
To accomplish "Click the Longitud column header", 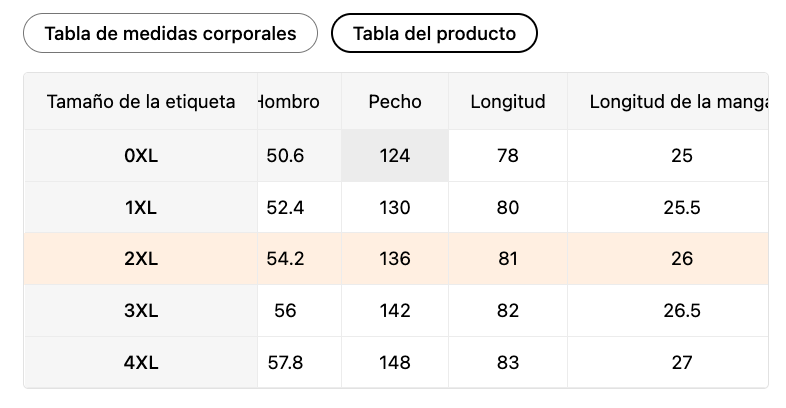I will (508, 102).
